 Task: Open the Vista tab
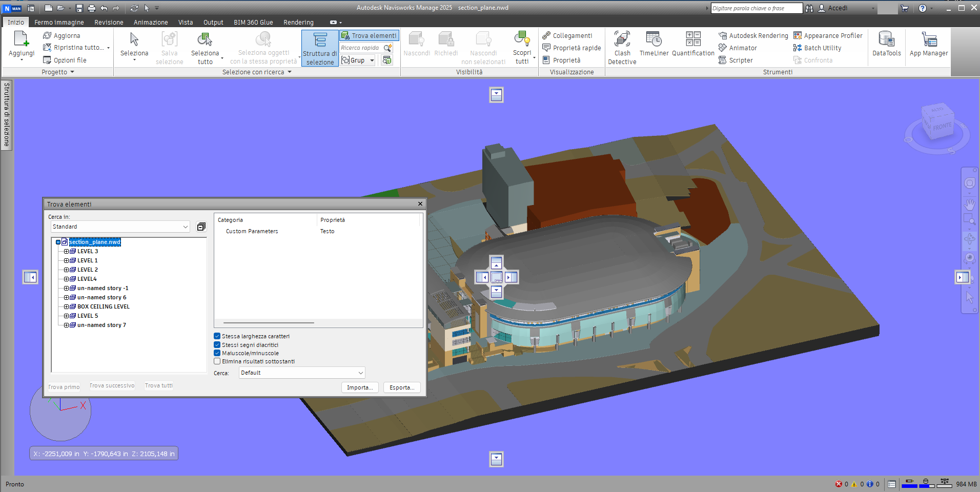(186, 23)
